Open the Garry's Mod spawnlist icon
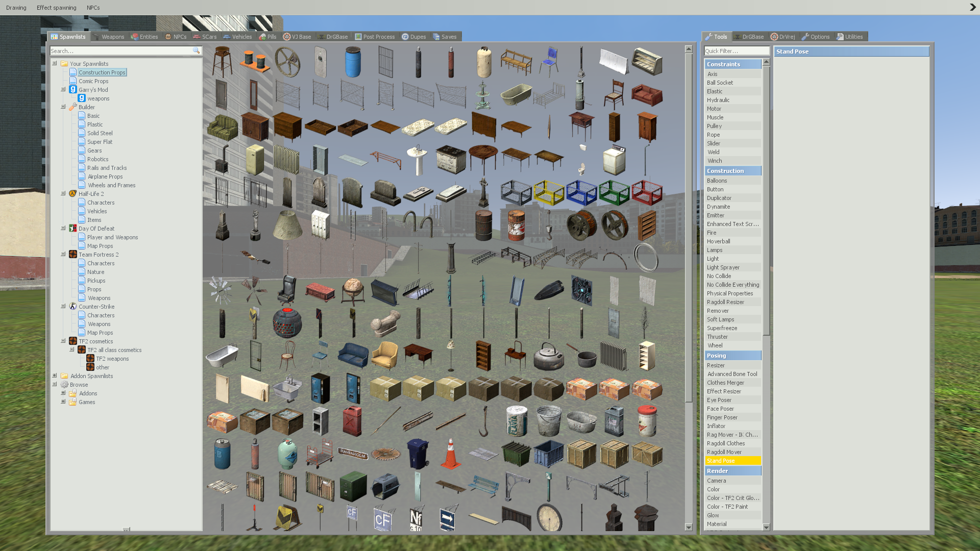 (x=73, y=89)
